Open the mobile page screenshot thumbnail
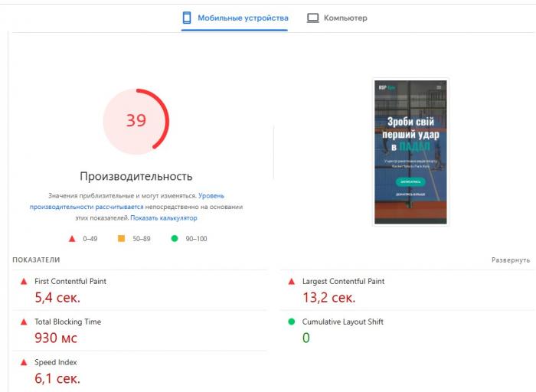 pyautogui.click(x=410, y=152)
